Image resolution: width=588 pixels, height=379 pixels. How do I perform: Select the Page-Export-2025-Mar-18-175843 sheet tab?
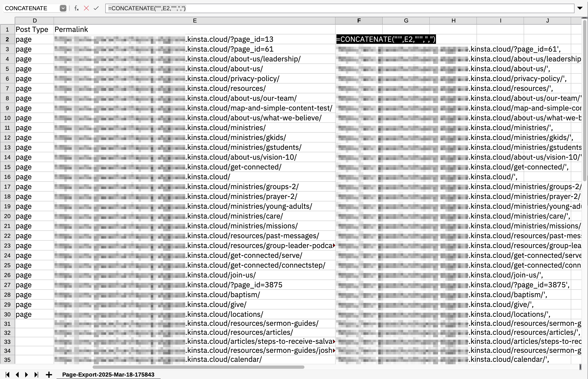pyautogui.click(x=108, y=374)
